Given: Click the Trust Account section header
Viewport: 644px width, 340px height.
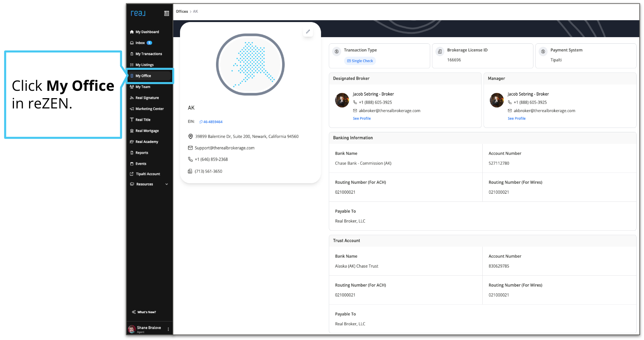Looking at the screenshot, I should 483,241.
